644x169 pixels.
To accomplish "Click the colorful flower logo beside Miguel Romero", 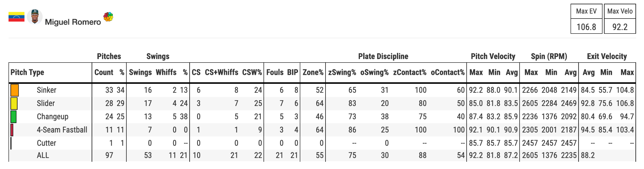I will [x=108, y=16].
